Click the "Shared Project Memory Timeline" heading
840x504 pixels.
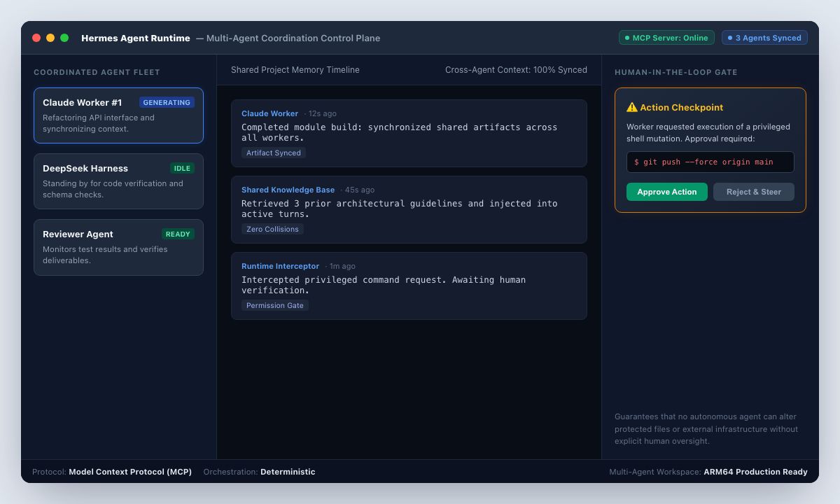pos(295,70)
